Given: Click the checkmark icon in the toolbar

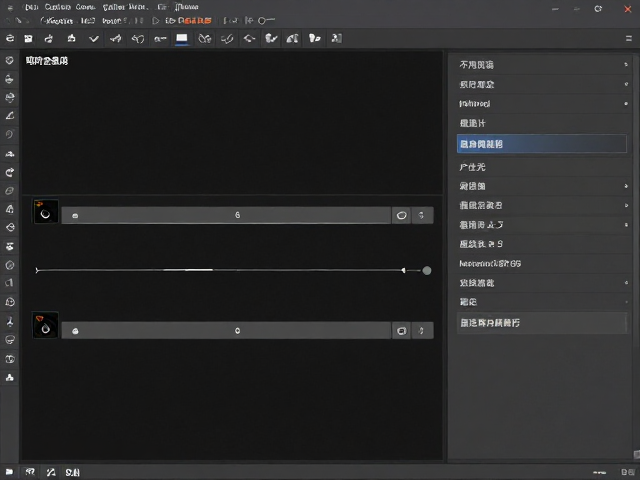Looking at the screenshot, I should point(94,39).
